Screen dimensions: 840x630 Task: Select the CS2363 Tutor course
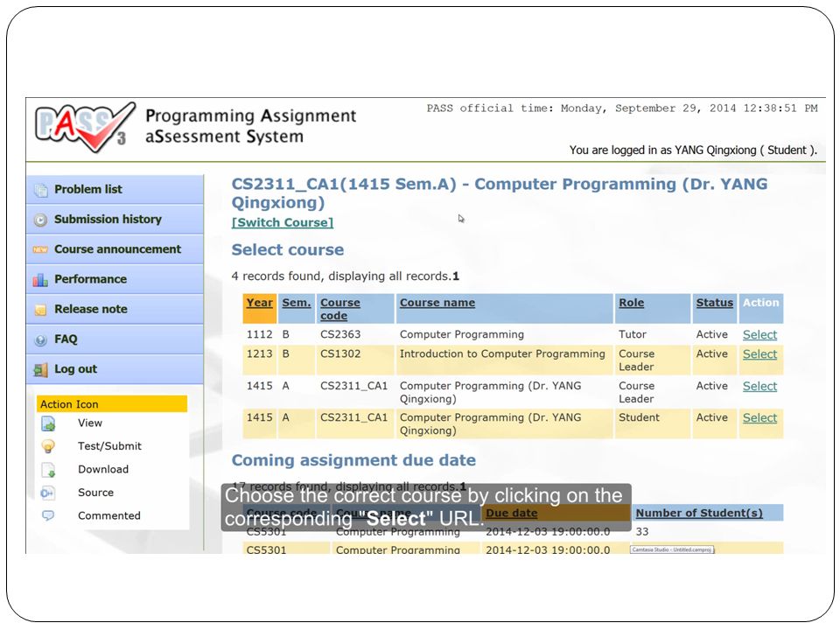pos(759,335)
